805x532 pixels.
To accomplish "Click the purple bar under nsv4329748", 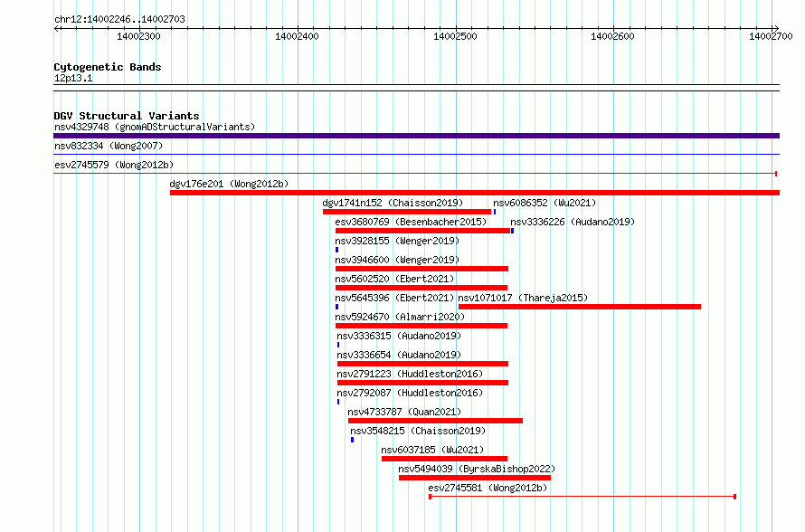I will (x=416, y=136).
